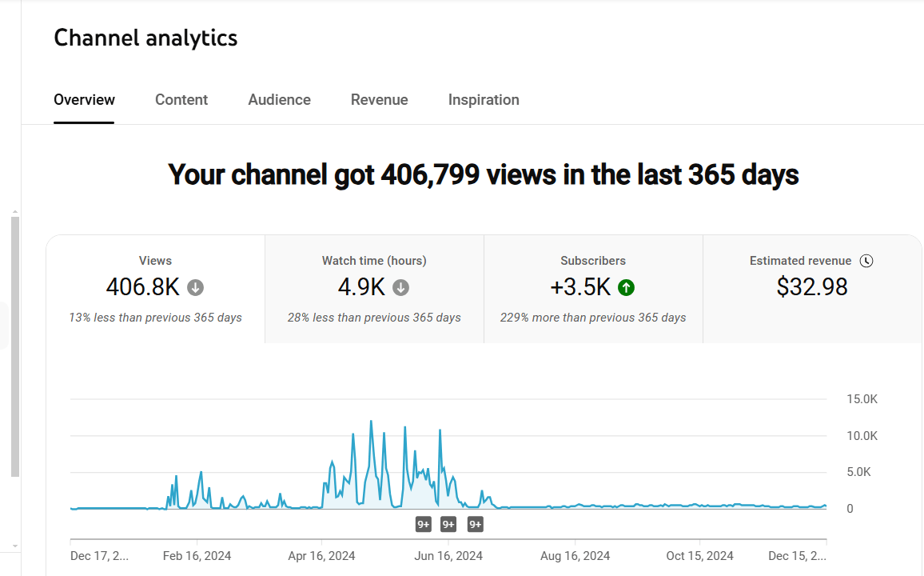
Task: Click the Apr 16, 2024 axis label
Action: pyautogui.click(x=322, y=556)
